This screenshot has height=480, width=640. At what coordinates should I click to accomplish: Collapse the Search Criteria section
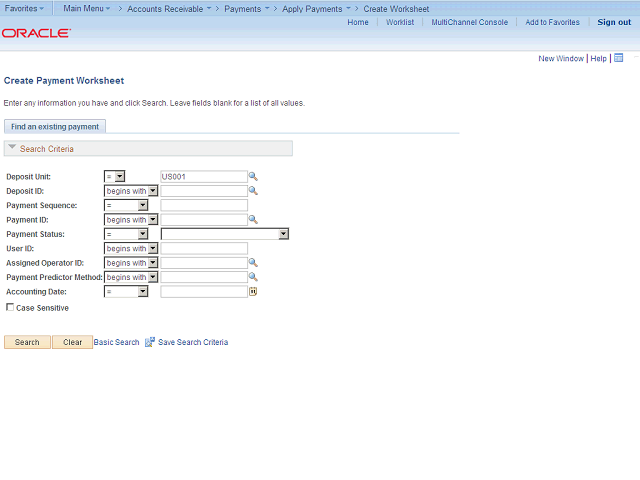(12, 147)
